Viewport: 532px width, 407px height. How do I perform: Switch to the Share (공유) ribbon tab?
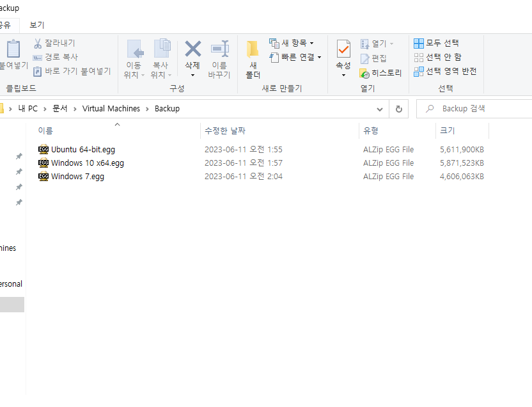click(5, 25)
